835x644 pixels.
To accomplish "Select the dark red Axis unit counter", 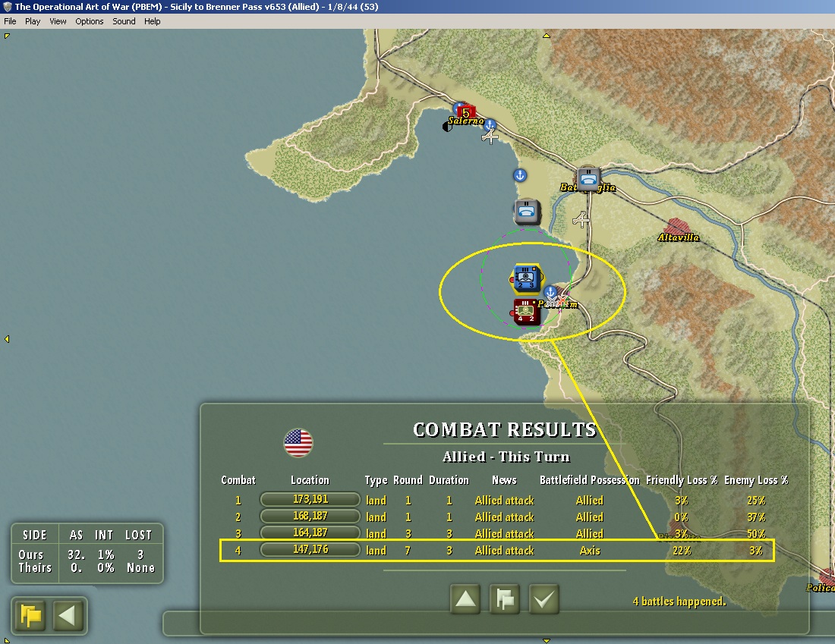I will pyautogui.click(x=526, y=312).
